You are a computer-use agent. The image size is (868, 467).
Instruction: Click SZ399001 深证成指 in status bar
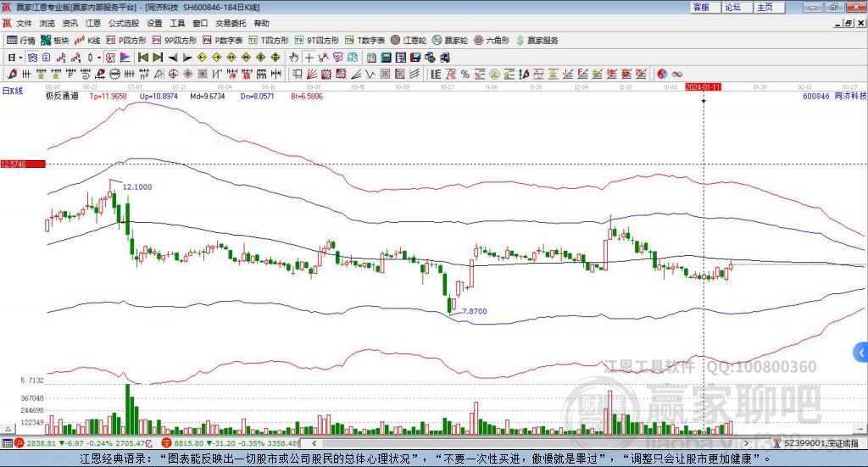(821, 443)
